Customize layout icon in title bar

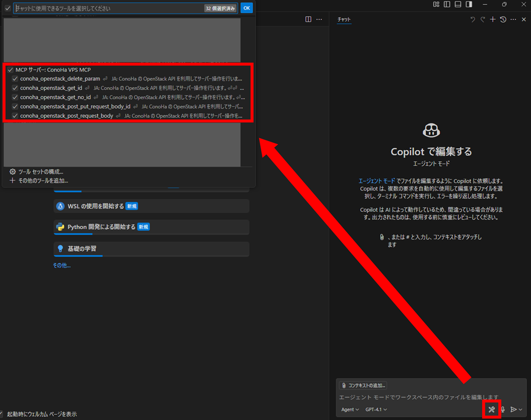tap(436, 5)
